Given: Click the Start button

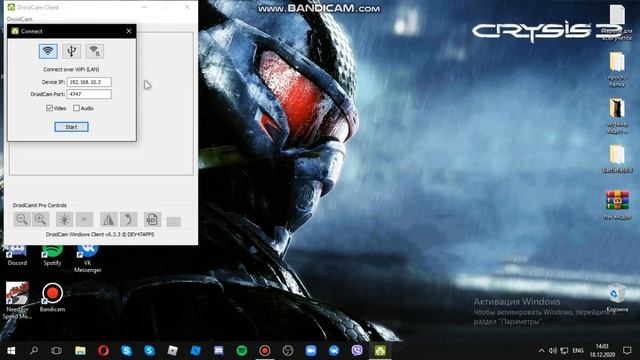Looking at the screenshot, I should (x=71, y=127).
